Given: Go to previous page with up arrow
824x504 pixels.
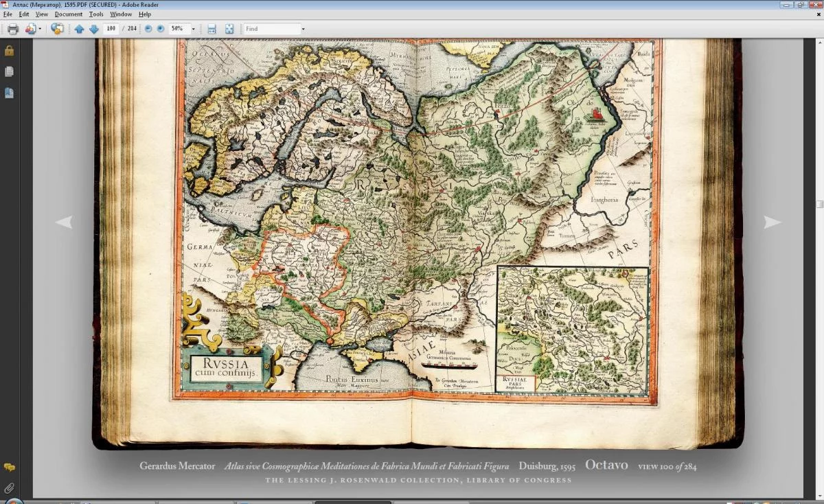Looking at the screenshot, I should click(79, 29).
